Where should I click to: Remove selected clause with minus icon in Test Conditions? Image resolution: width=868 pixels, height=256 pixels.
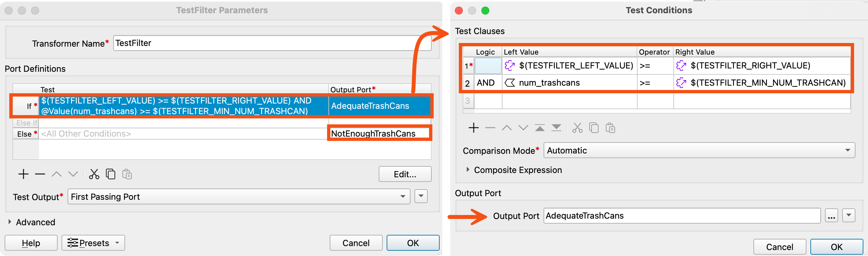(x=490, y=128)
